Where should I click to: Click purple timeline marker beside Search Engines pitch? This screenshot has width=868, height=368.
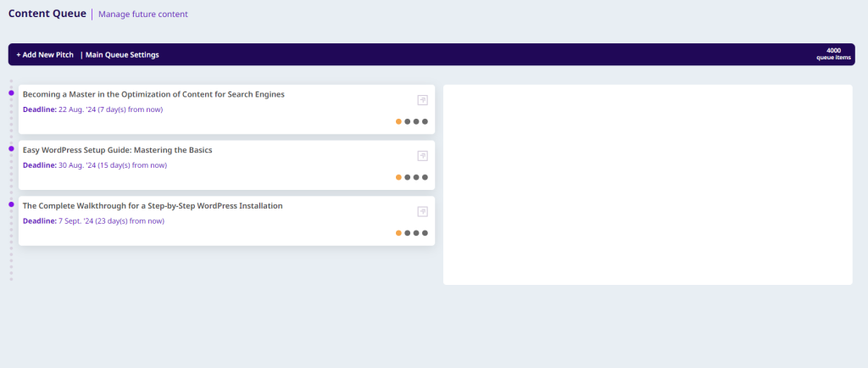11,92
